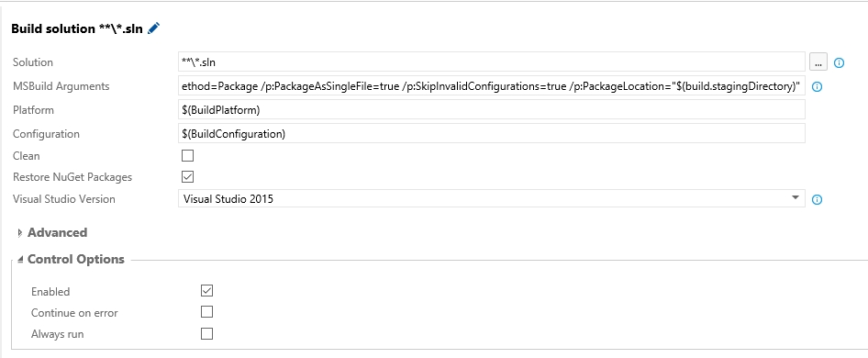The image size is (868, 358).
Task: Enable the Clean checkbox
Action: [x=188, y=156]
